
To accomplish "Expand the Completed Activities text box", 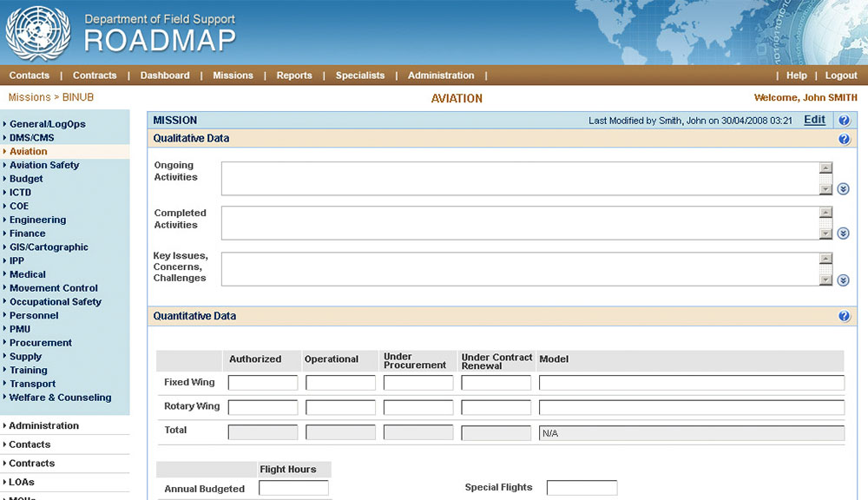I will [843, 234].
